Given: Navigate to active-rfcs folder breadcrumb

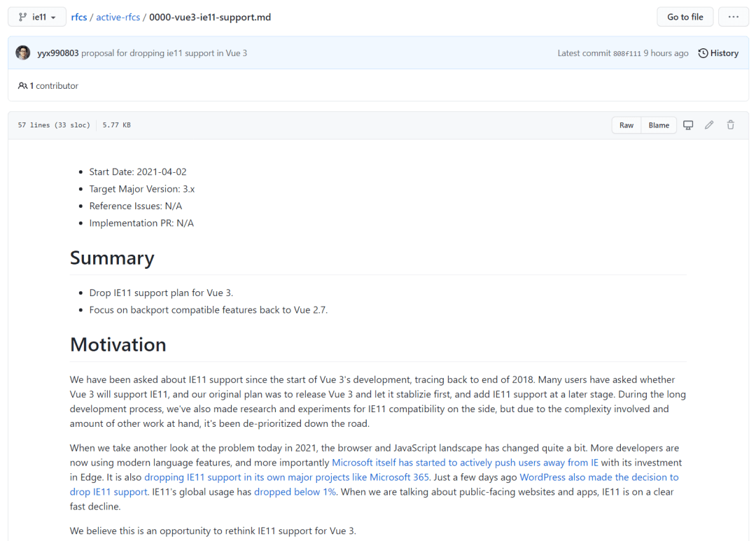Looking at the screenshot, I should 117,17.
